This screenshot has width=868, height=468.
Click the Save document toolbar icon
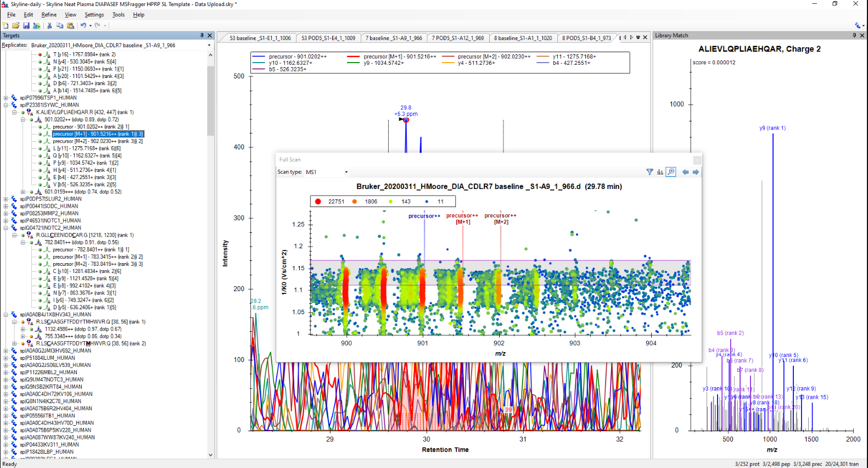point(26,25)
